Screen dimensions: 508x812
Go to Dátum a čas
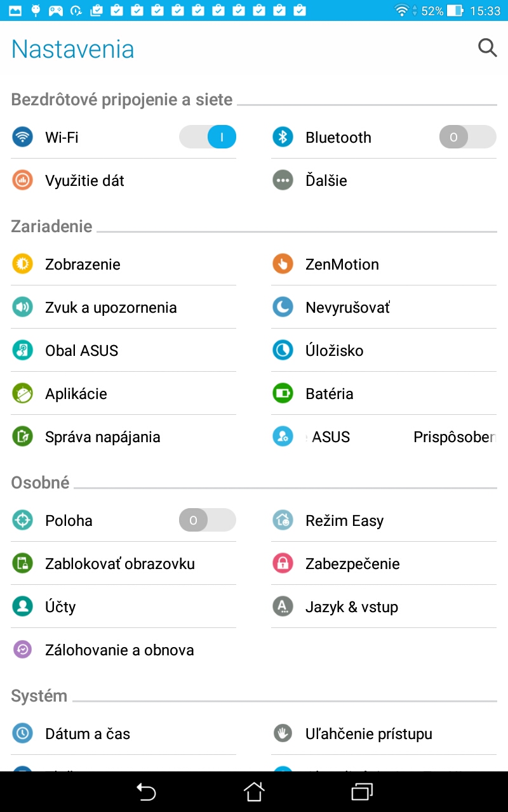click(x=123, y=733)
